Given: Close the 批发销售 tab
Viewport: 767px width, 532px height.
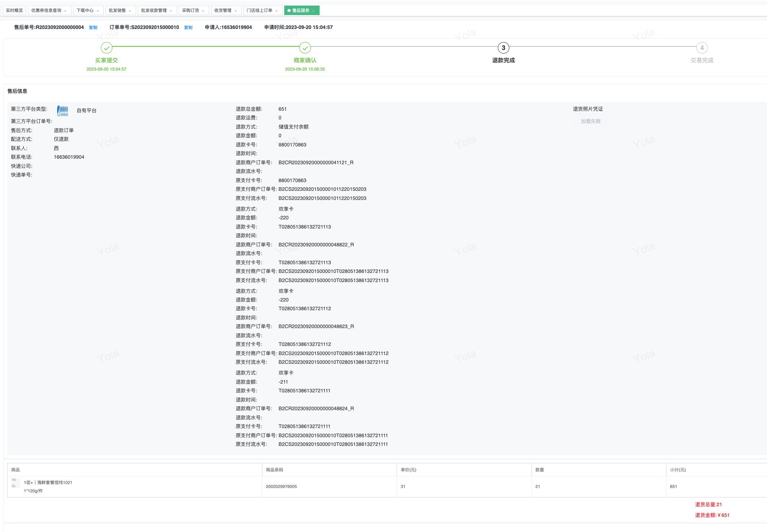Looking at the screenshot, I should (130, 11).
